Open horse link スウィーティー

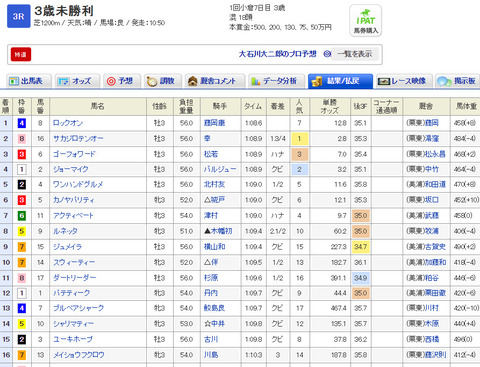[x=74, y=262]
